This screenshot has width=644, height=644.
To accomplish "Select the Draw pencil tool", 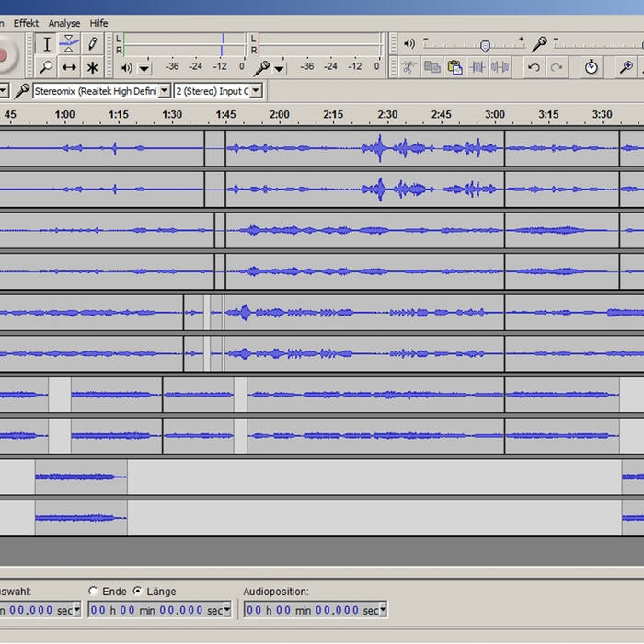I will 92,44.
